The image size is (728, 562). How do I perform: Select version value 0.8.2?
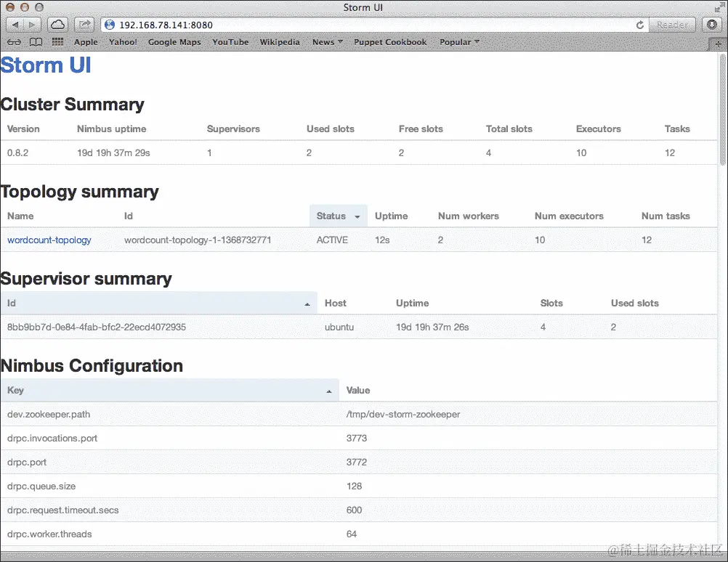pos(17,152)
